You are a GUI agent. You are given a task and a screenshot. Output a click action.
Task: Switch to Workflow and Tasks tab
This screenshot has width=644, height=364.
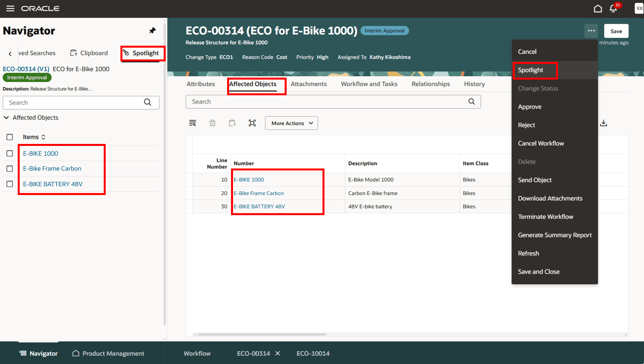tap(369, 84)
